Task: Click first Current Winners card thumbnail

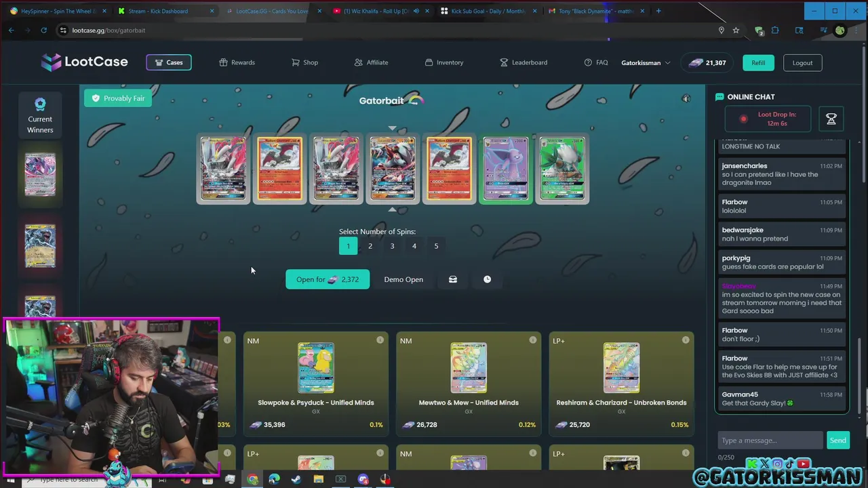Action: pyautogui.click(x=40, y=174)
